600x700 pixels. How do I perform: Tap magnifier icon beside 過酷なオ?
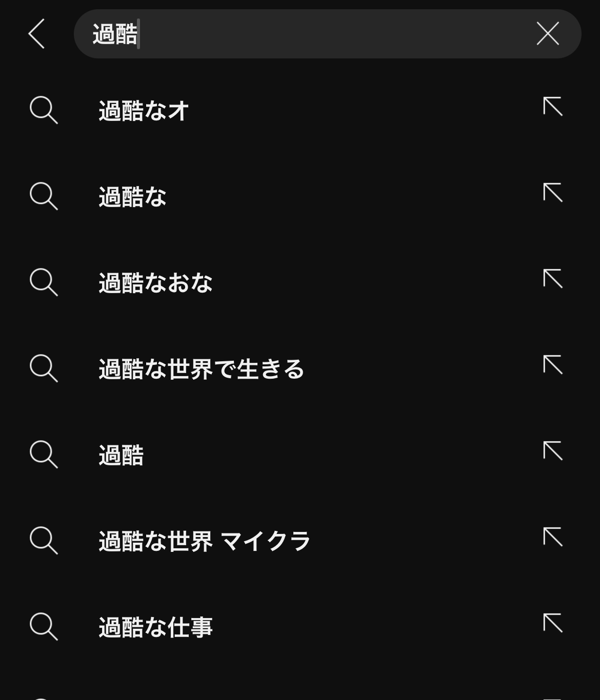click(x=44, y=110)
